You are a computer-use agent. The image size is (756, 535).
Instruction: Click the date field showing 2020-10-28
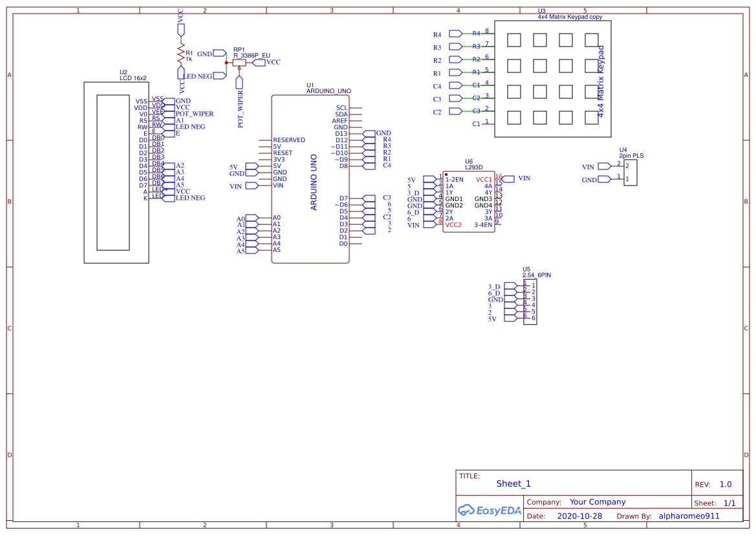(581, 516)
